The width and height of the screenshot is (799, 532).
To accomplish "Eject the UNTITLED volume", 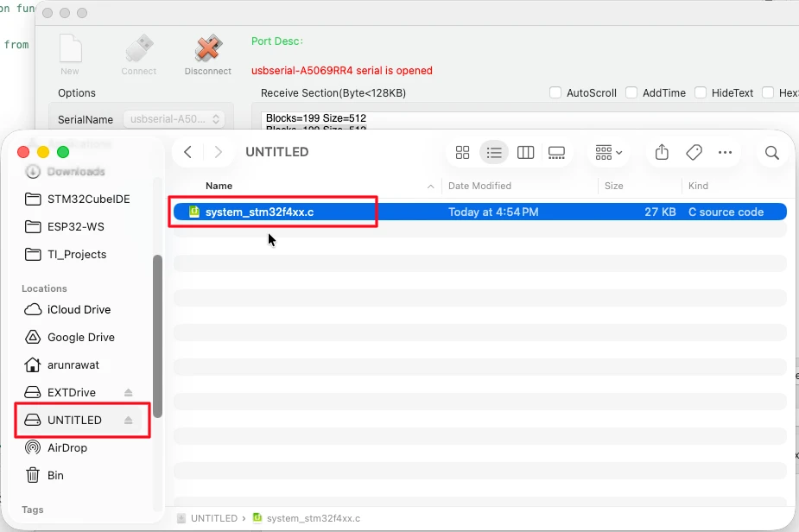I will click(x=129, y=420).
